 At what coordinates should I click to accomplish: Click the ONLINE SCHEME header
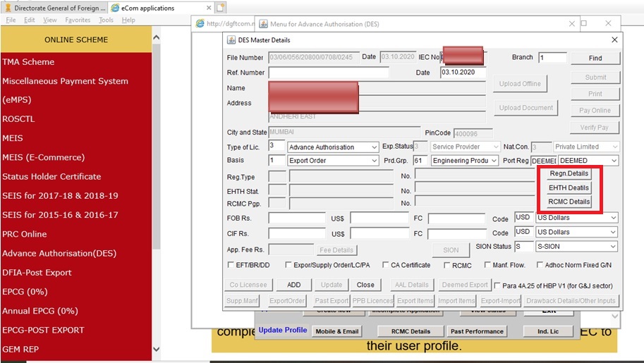point(76,40)
